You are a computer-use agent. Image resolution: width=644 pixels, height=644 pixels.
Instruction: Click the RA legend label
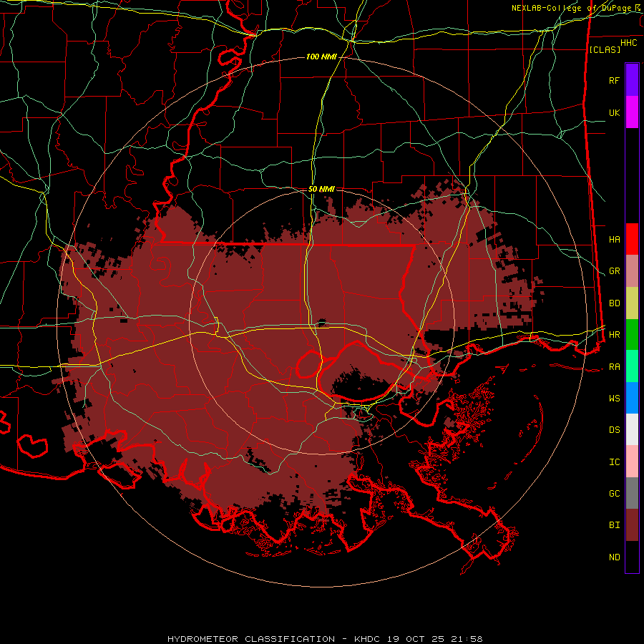point(614,367)
